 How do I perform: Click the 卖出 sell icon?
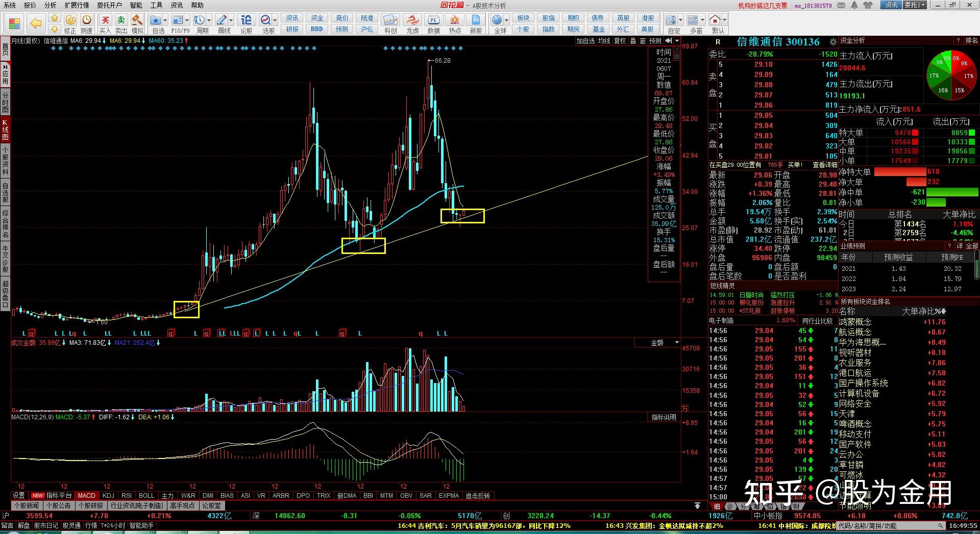[x=121, y=20]
